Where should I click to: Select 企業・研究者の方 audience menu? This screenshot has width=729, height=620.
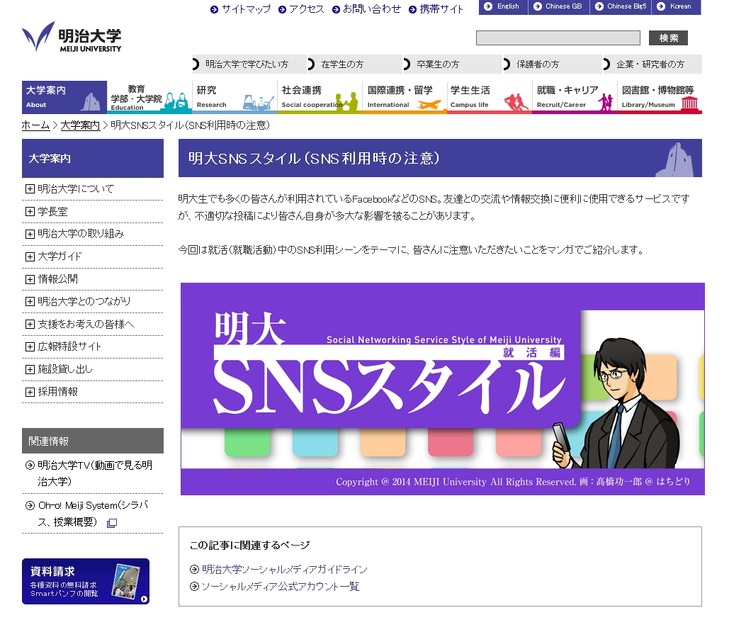point(652,64)
